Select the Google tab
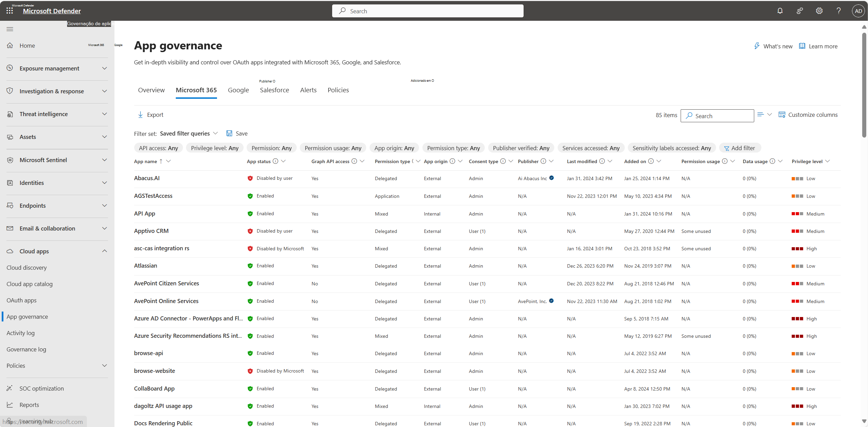The height and width of the screenshot is (427, 868). tap(238, 90)
